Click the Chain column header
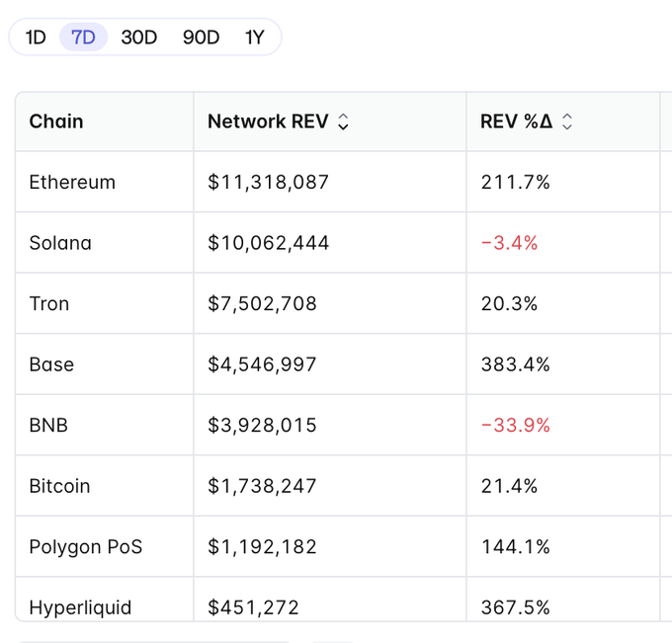Screen dimensions: 672x643 56,121
